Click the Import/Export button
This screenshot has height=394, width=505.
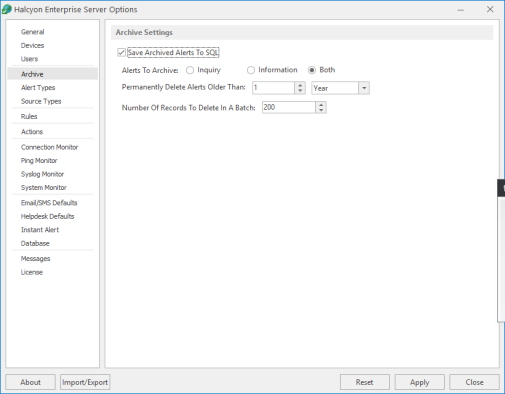pyautogui.click(x=85, y=382)
